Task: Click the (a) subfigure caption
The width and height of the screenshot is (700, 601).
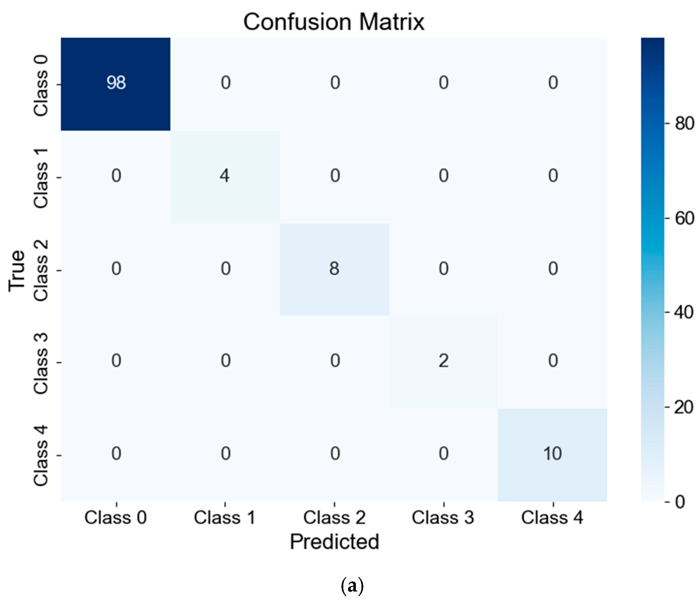Action: [x=352, y=586]
